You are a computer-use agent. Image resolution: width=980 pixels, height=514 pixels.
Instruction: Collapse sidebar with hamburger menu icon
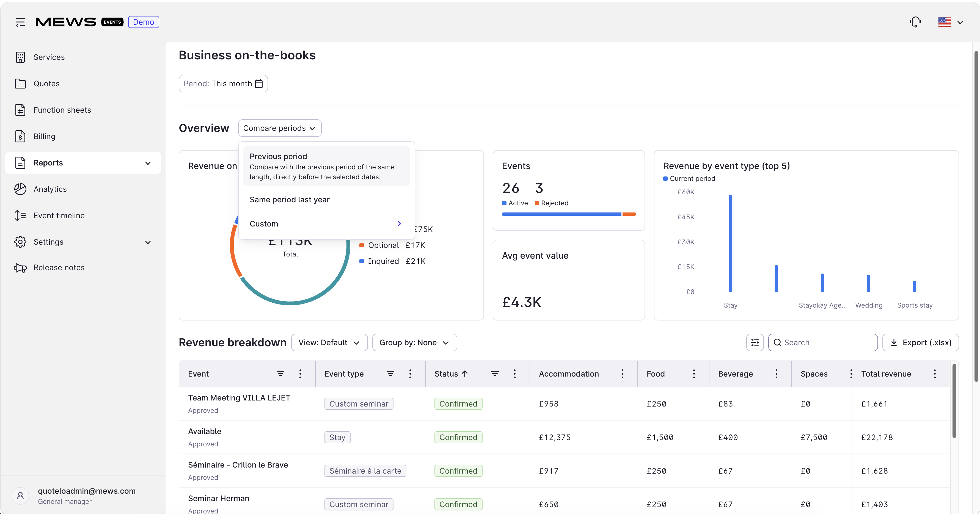(20, 22)
